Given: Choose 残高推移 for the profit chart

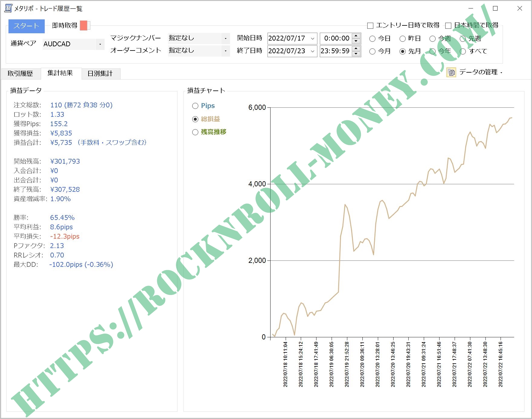Looking at the screenshot, I should pyautogui.click(x=195, y=132).
